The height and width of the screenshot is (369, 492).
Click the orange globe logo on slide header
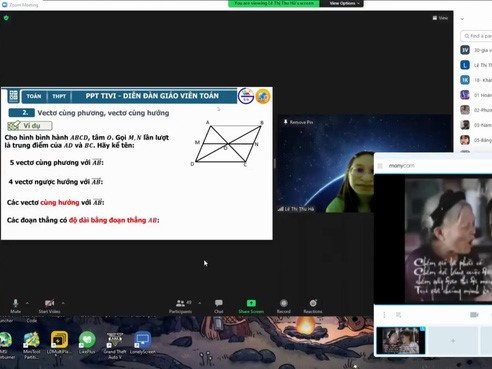[x=263, y=96]
